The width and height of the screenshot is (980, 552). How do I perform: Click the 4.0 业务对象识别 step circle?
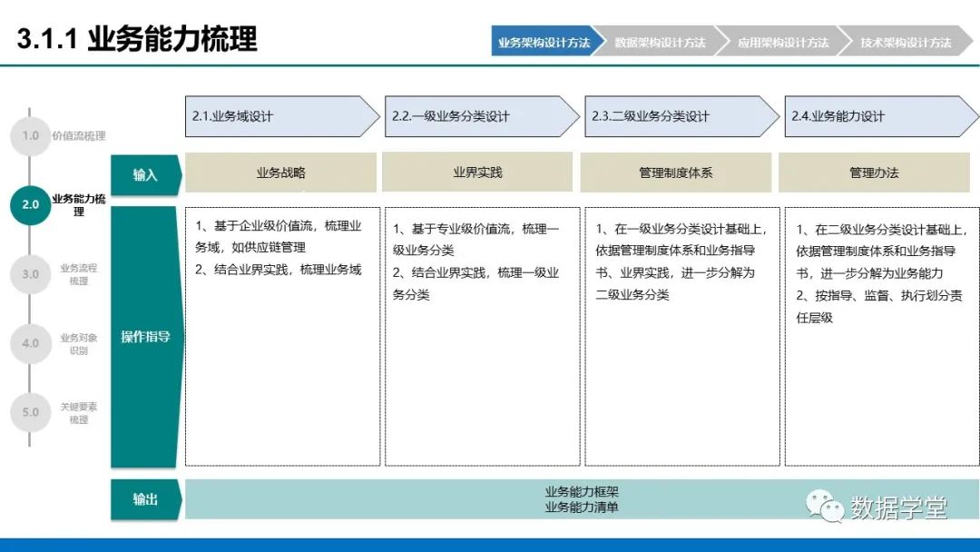[31, 343]
